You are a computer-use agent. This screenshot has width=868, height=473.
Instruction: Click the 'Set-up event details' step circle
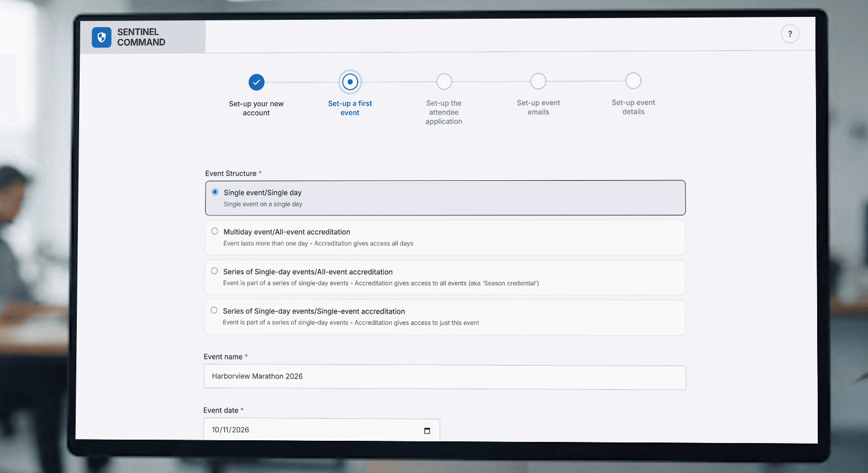[633, 81]
